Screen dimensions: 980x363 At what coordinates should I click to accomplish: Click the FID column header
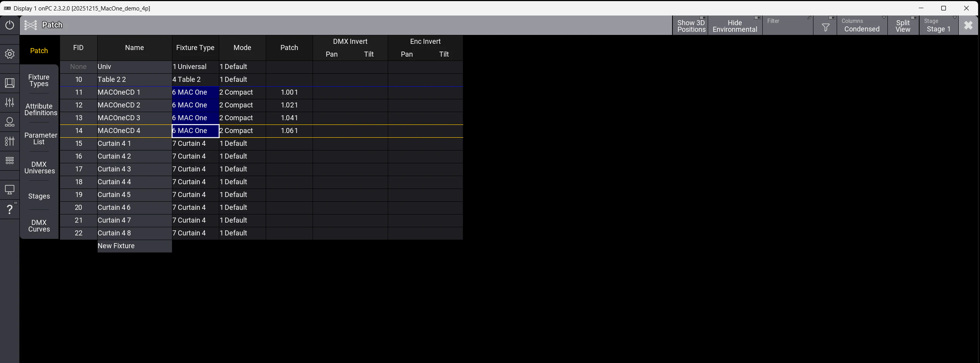click(78, 48)
